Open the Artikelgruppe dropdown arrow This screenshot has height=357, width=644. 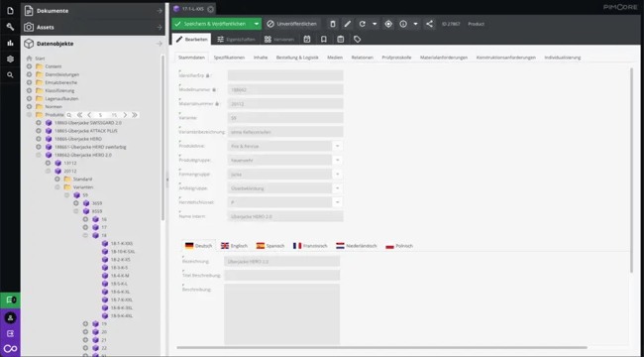pos(337,188)
